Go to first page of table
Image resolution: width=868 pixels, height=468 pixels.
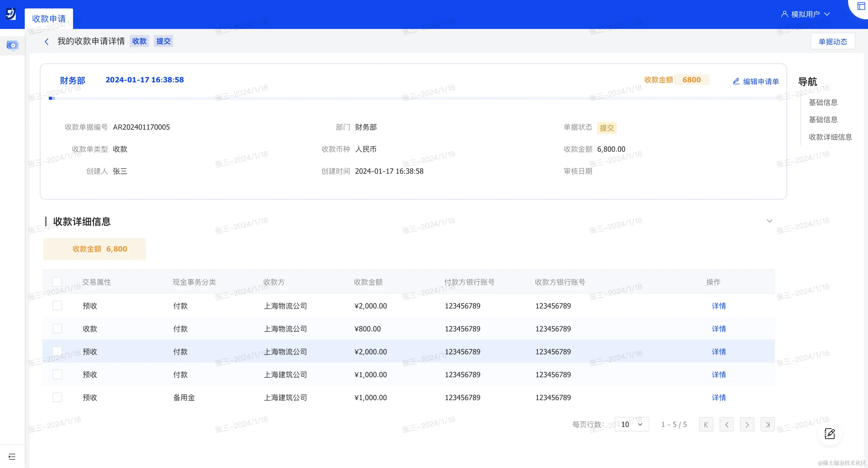pyautogui.click(x=706, y=425)
